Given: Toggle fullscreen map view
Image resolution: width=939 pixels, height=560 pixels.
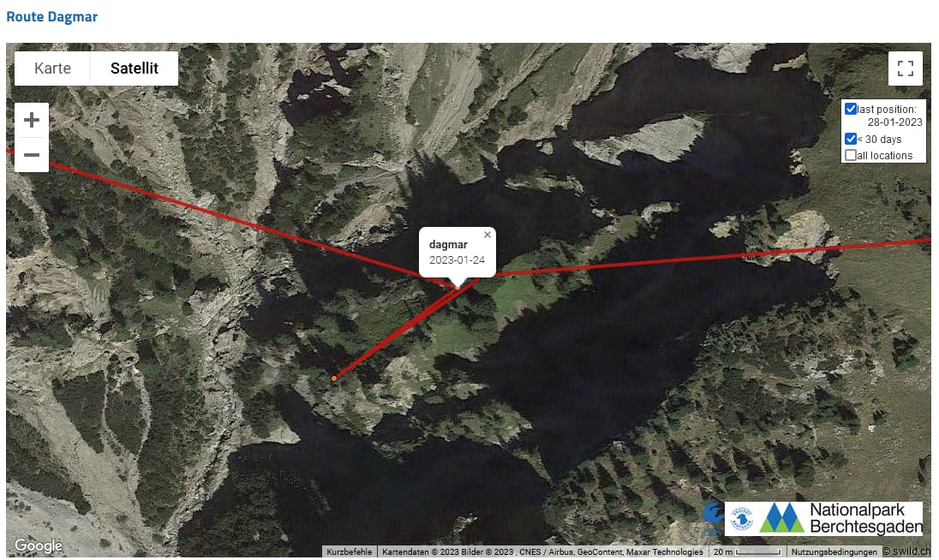Looking at the screenshot, I should point(906,69).
